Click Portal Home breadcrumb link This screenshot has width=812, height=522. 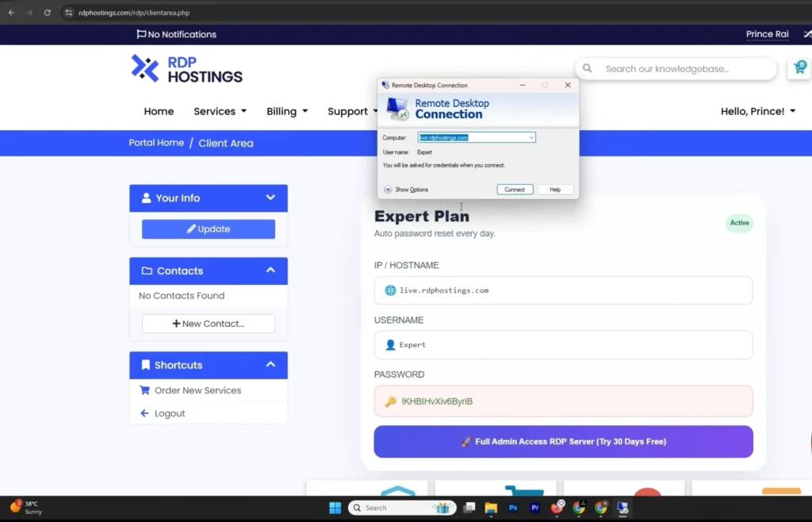[156, 143]
